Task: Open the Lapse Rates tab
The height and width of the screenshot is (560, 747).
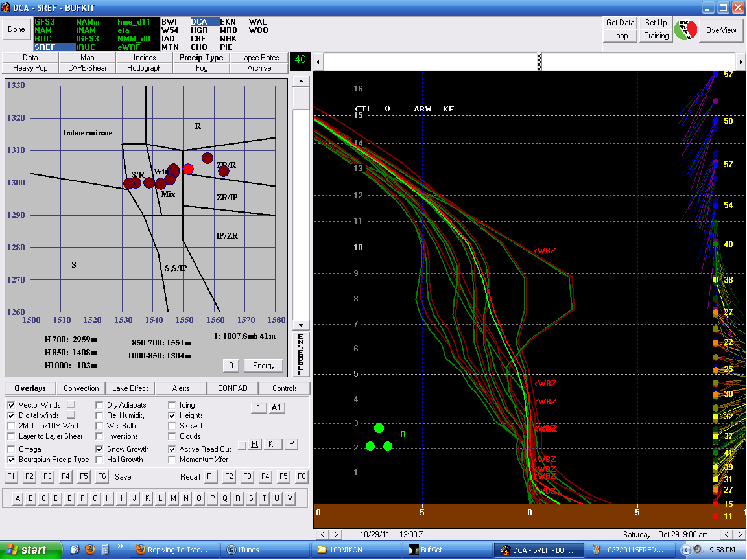Action: [x=259, y=58]
